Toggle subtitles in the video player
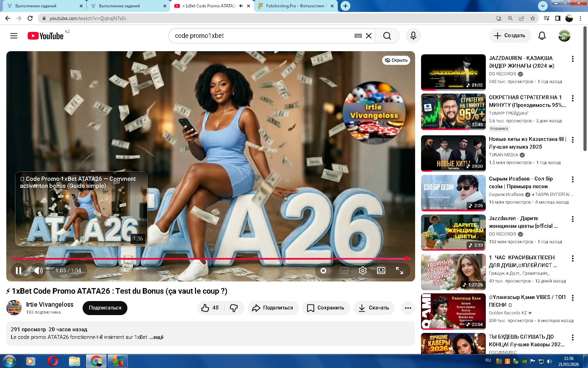588x368 pixels. [344, 271]
